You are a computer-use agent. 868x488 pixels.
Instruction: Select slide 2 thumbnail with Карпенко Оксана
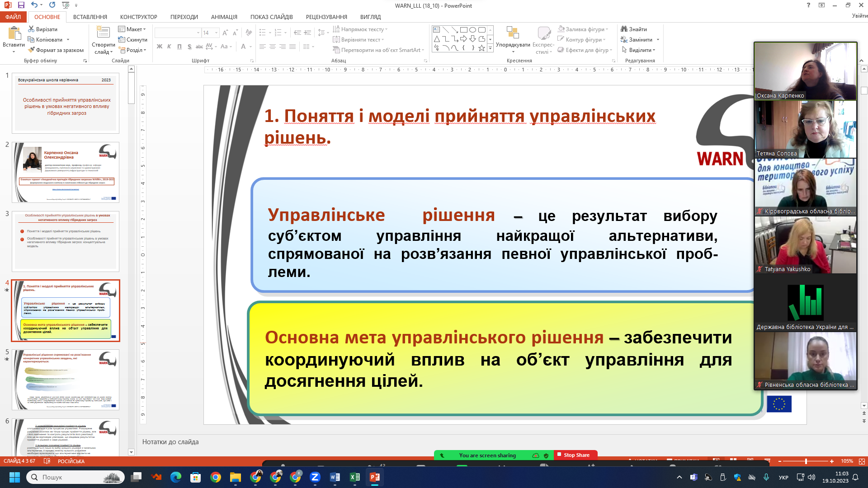coord(66,172)
